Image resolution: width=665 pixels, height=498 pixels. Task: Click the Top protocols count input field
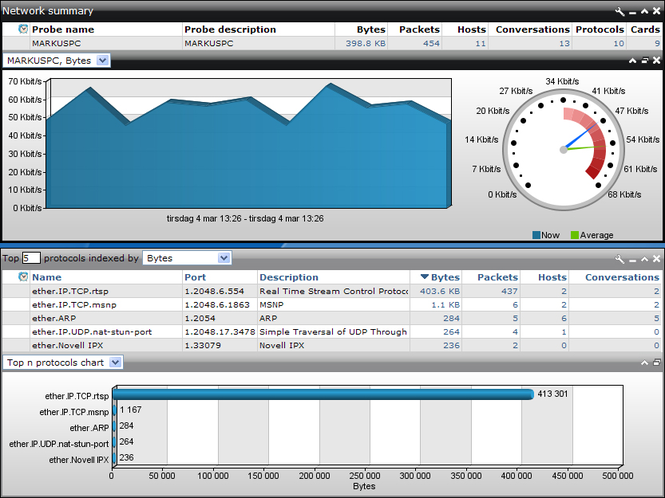[x=31, y=258]
